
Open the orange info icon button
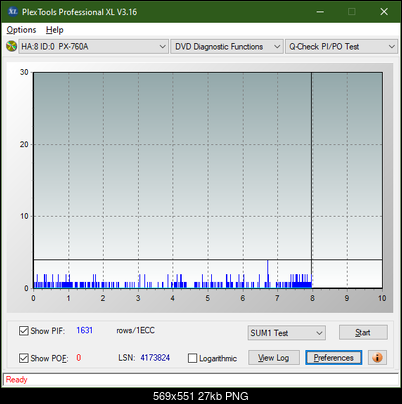click(x=377, y=358)
